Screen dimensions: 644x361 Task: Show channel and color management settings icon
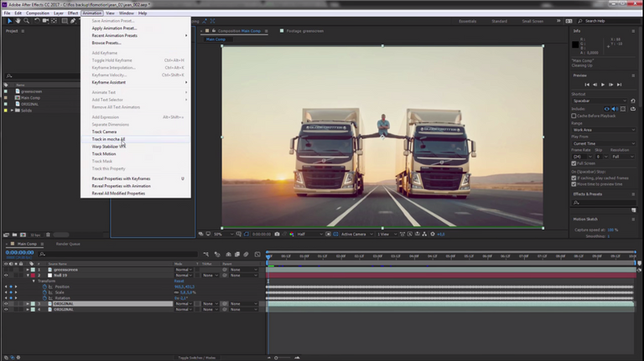[292, 235]
